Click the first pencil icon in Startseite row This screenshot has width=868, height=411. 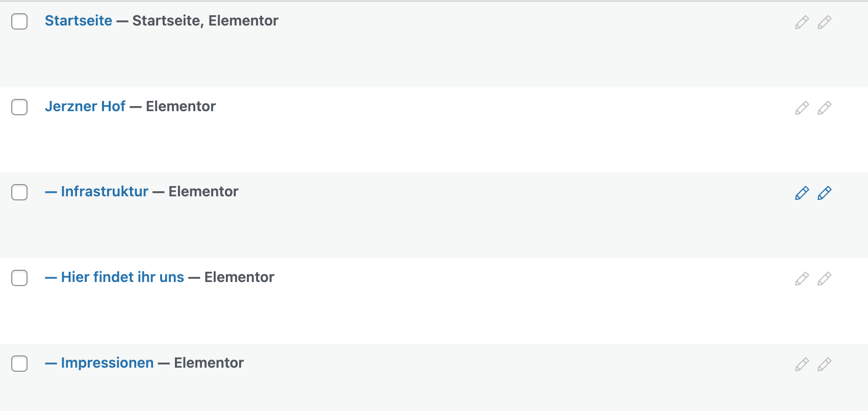click(x=802, y=22)
